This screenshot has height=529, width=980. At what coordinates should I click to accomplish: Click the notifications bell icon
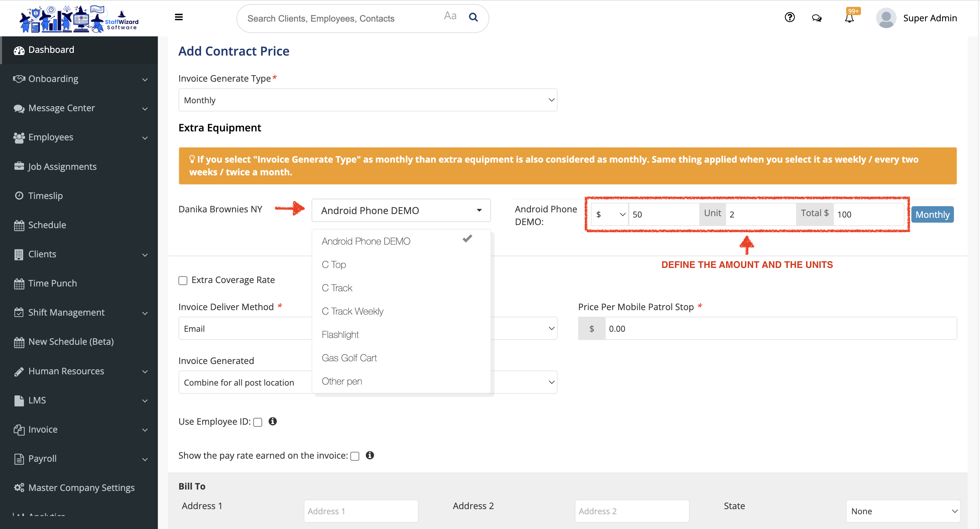click(849, 18)
